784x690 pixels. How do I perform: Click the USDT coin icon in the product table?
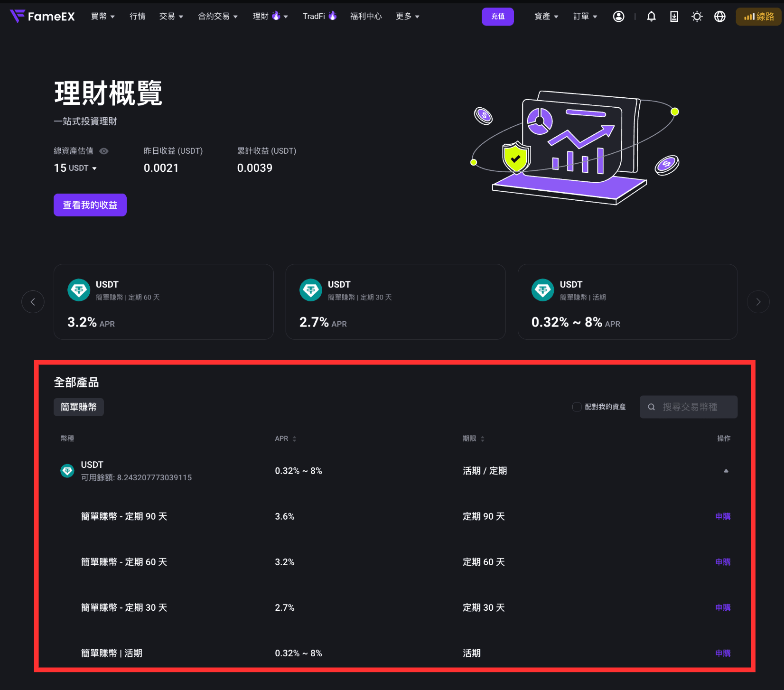[x=67, y=471]
